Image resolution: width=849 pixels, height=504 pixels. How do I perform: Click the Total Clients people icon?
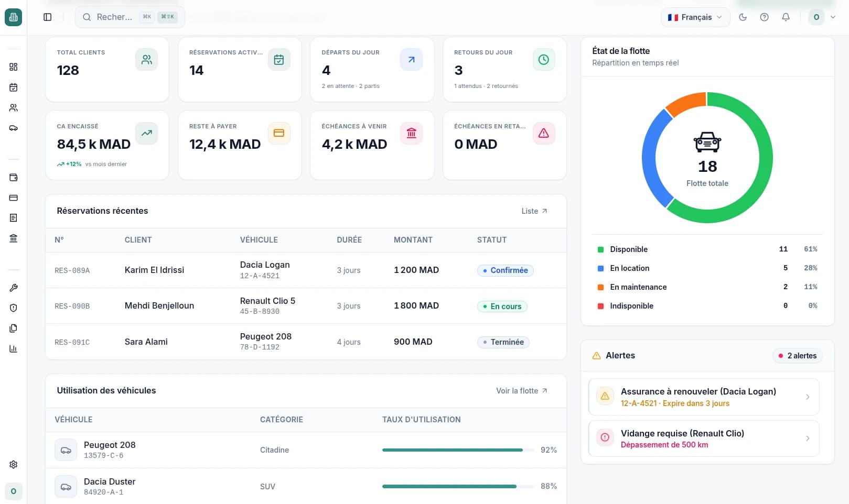coord(147,60)
